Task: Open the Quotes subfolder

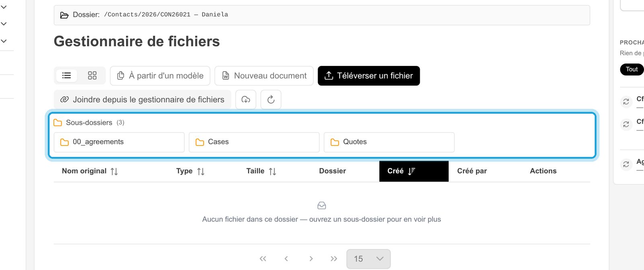Action: click(x=389, y=142)
